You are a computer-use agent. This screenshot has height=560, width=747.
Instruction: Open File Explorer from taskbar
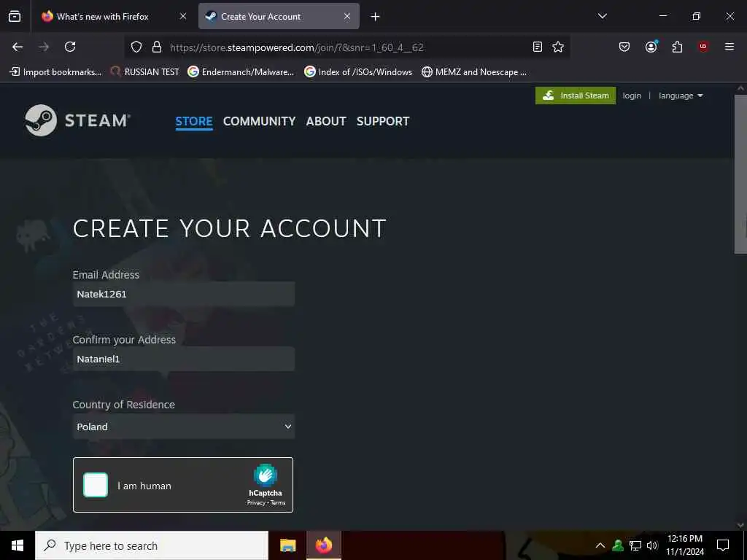(287, 545)
